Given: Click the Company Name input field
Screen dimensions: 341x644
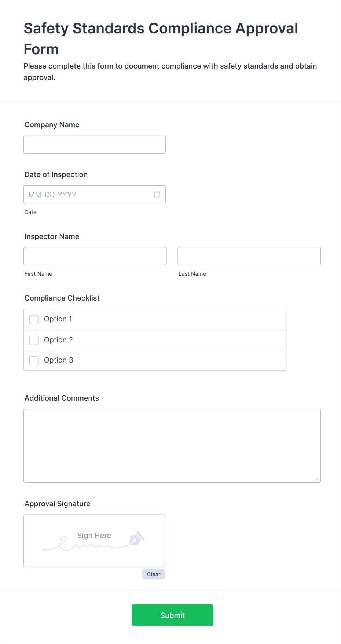Looking at the screenshot, I should (x=95, y=145).
